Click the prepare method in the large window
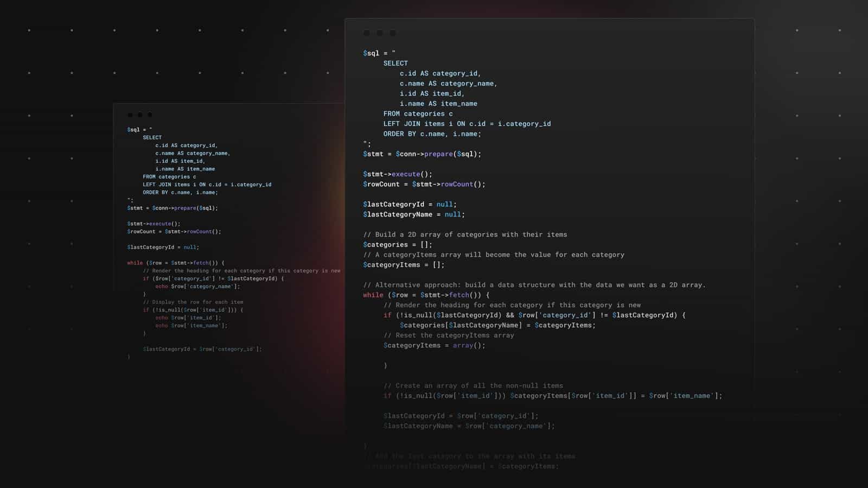 [x=439, y=154]
